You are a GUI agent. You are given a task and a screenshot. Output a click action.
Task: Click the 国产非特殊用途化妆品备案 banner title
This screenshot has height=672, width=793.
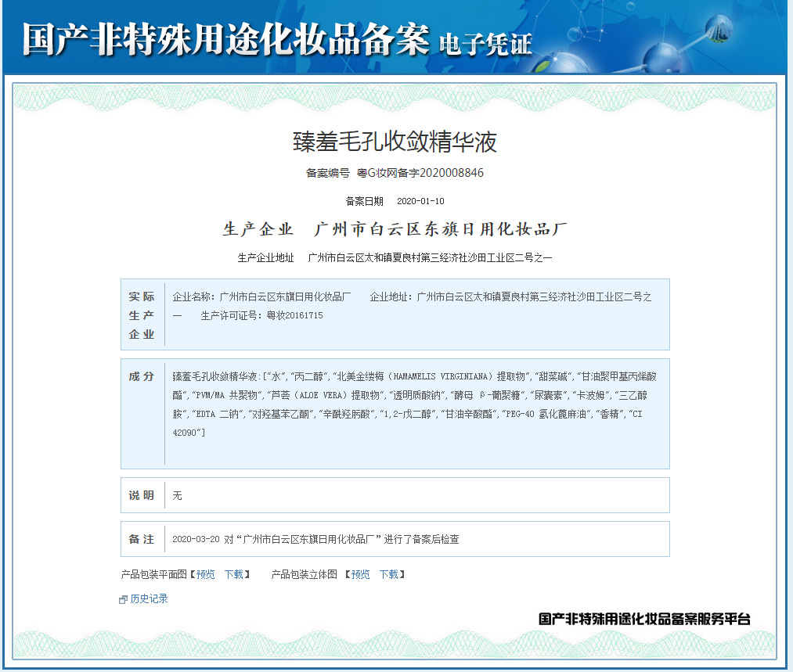pos(226,38)
